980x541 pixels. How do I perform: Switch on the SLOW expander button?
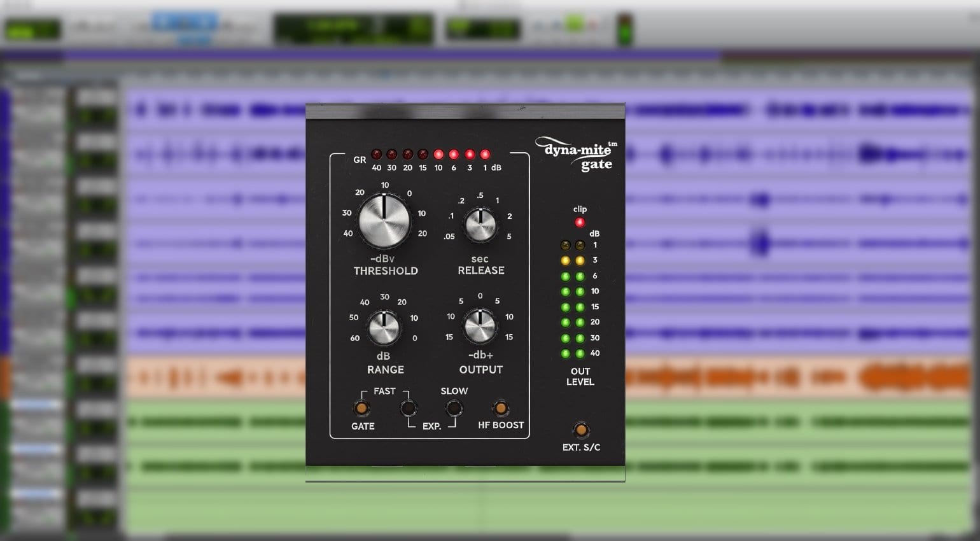(x=454, y=408)
